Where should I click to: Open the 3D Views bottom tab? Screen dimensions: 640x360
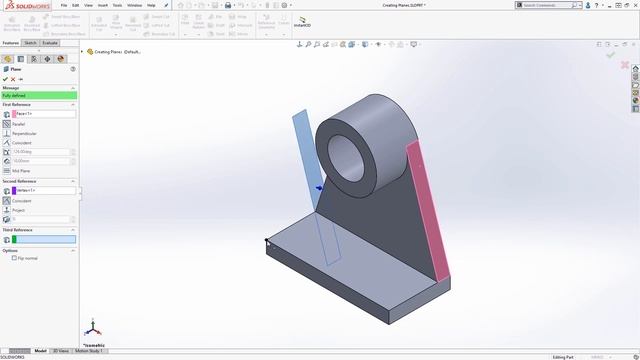(61, 351)
